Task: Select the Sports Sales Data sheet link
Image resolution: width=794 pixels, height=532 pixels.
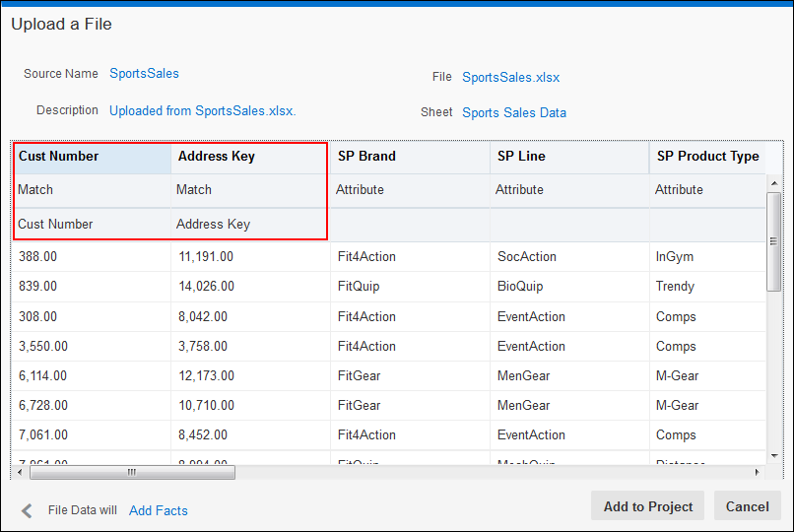Action: point(514,112)
